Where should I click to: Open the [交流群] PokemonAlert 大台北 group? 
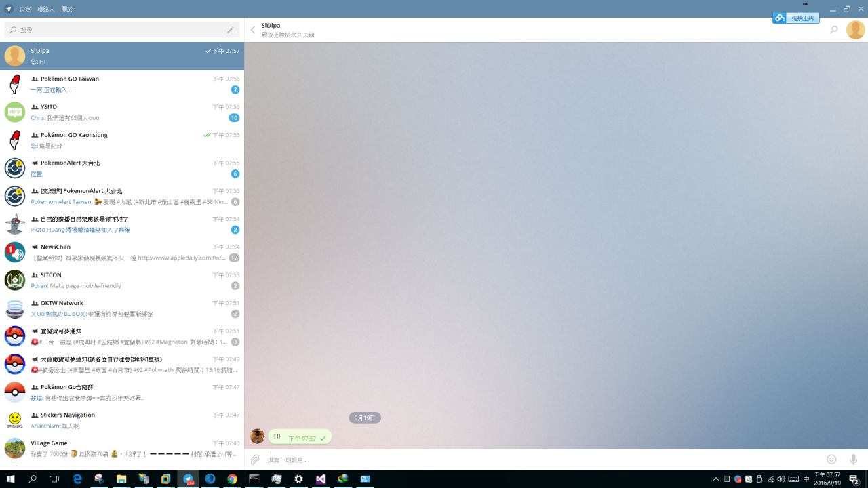point(122,196)
